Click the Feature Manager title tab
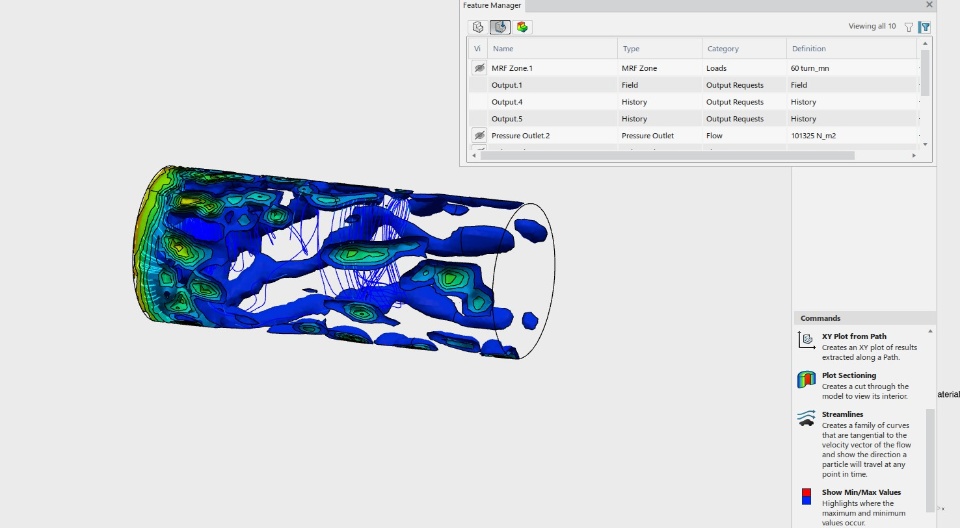Image resolution: width=960 pixels, height=528 pixels. tap(492, 5)
